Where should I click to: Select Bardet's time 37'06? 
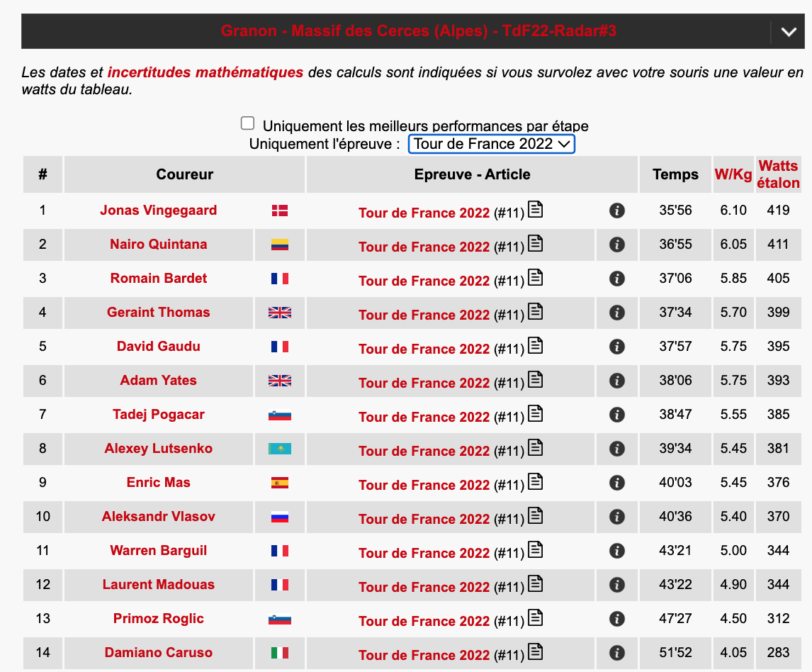tap(675, 279)
